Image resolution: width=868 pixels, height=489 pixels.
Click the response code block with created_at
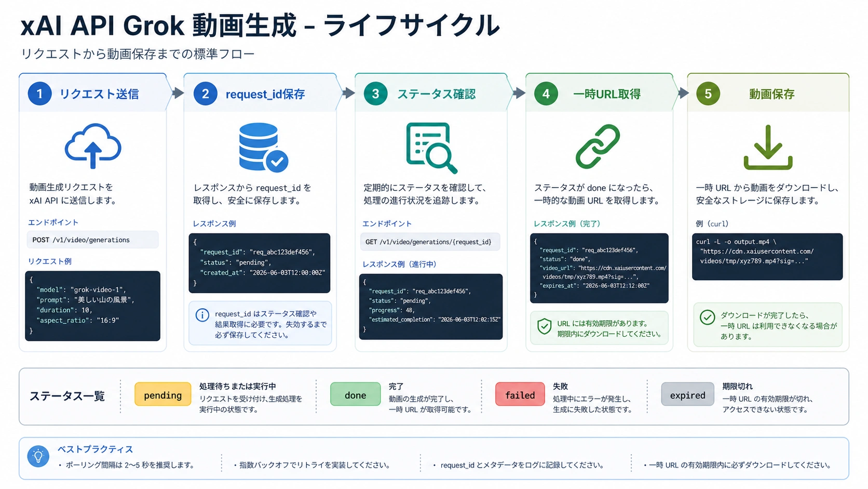[260, 263]
